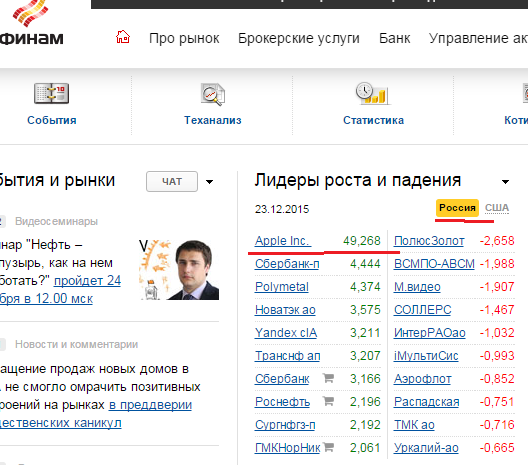The width and height of the screenshot is (528, 465).
Task: Expand the Лидеры роста и падения dropdown arrow
Action: pyautogui.click(x=505, y=182)
